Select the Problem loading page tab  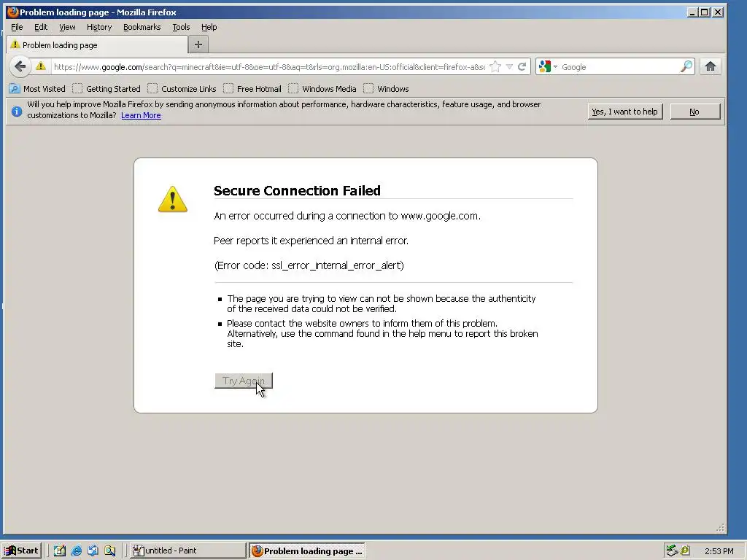(x=97, y=44)
